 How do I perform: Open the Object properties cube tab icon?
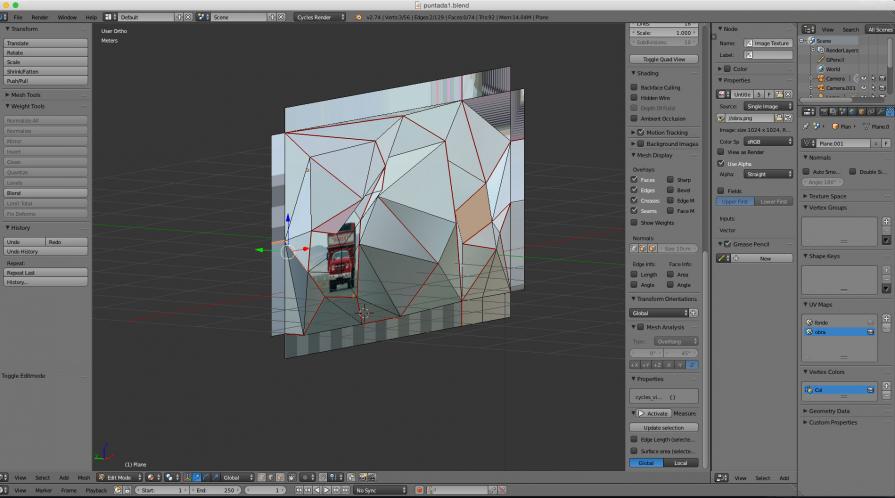[x=861, y=111]
